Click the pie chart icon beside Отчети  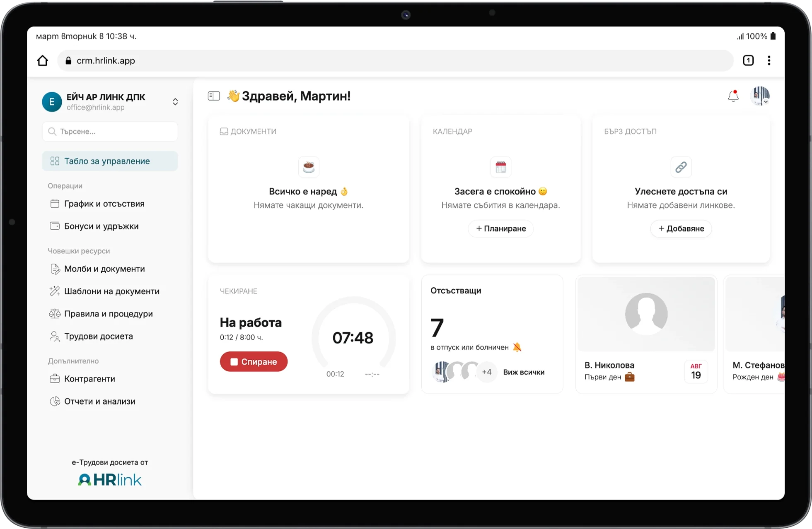click(x=55, y=401)
